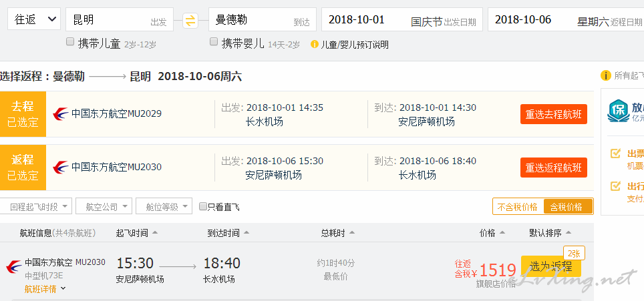Click the departure date field 2018-10-01
The height and width of the screenshot is (301, 644).
pyautogui.click(x=402, y=19)
